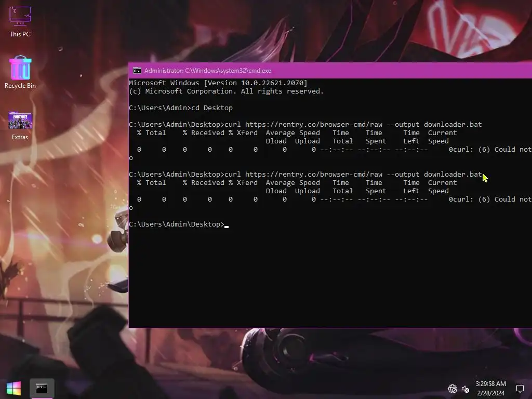This screenshot has height=399, width=532.
Task: Open the network globe tray icon
Action: [x=453, y=389]
